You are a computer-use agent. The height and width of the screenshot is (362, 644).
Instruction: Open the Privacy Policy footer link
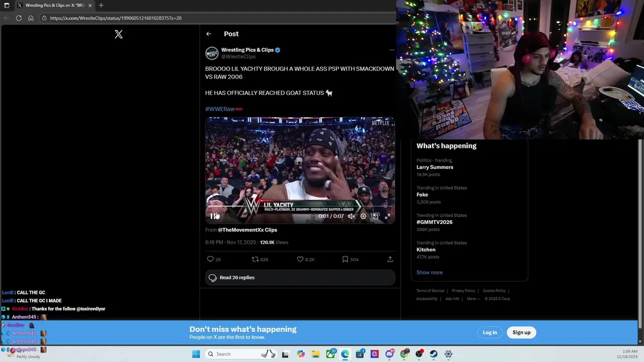tap(463, 291)
